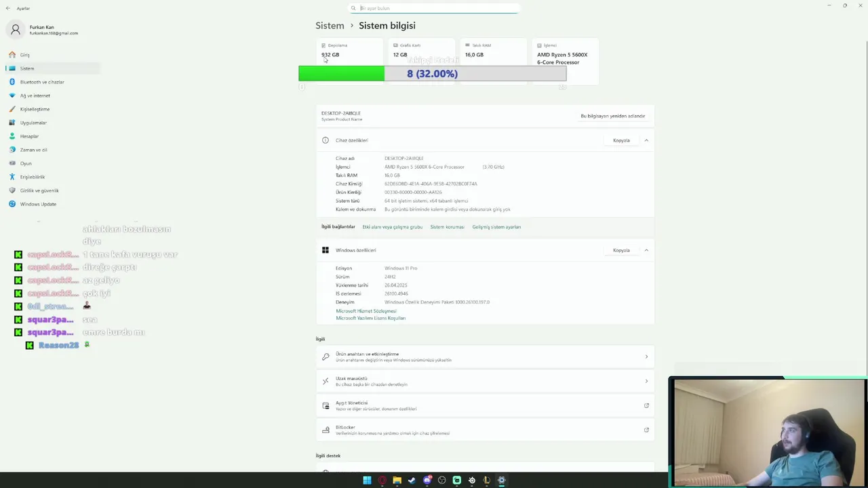Open Kişiselleştirme brush icon
The height and width of the screenshot is (488, 868).
(12, 109)
